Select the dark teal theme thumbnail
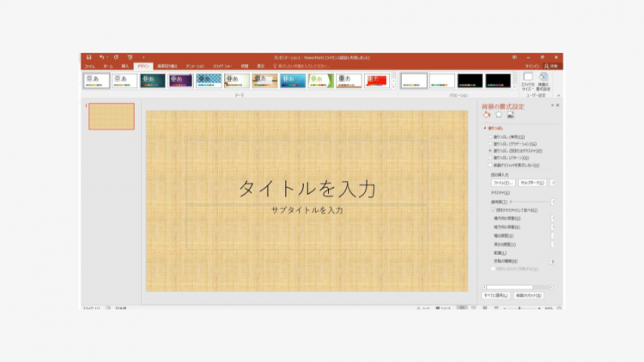644x362 pixels. 152,81
